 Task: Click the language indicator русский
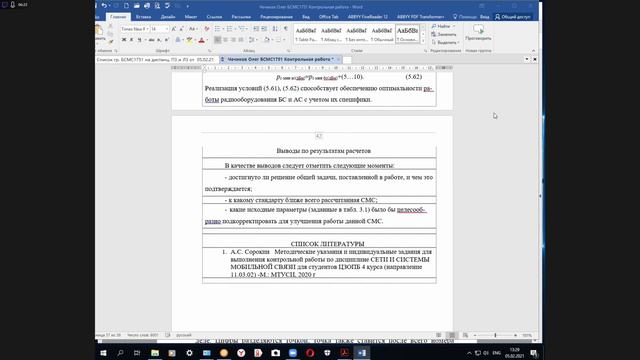point(184,335)
